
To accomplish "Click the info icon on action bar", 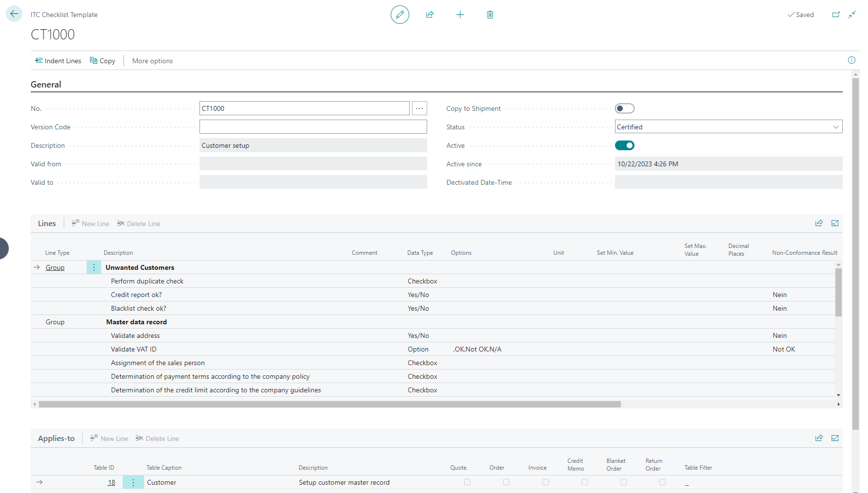I will click(851, 60).
